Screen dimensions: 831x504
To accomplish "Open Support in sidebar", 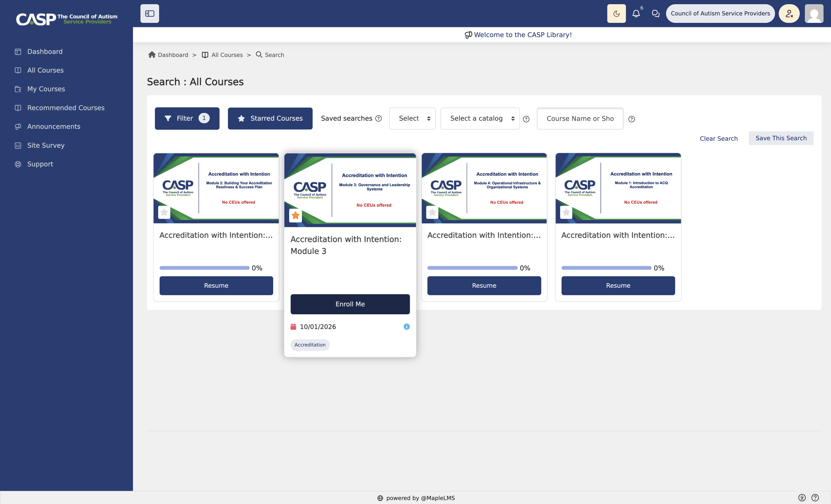I will click(x=40, y=164).
